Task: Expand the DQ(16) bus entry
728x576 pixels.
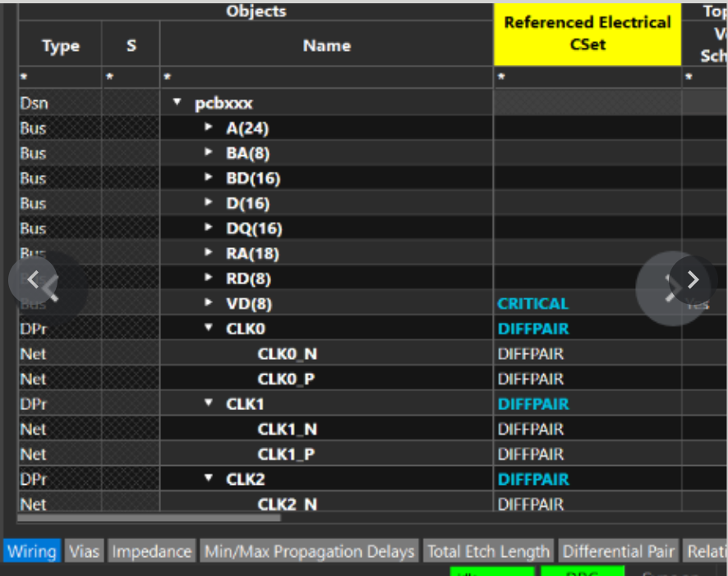Action: (x=209, y=228)
